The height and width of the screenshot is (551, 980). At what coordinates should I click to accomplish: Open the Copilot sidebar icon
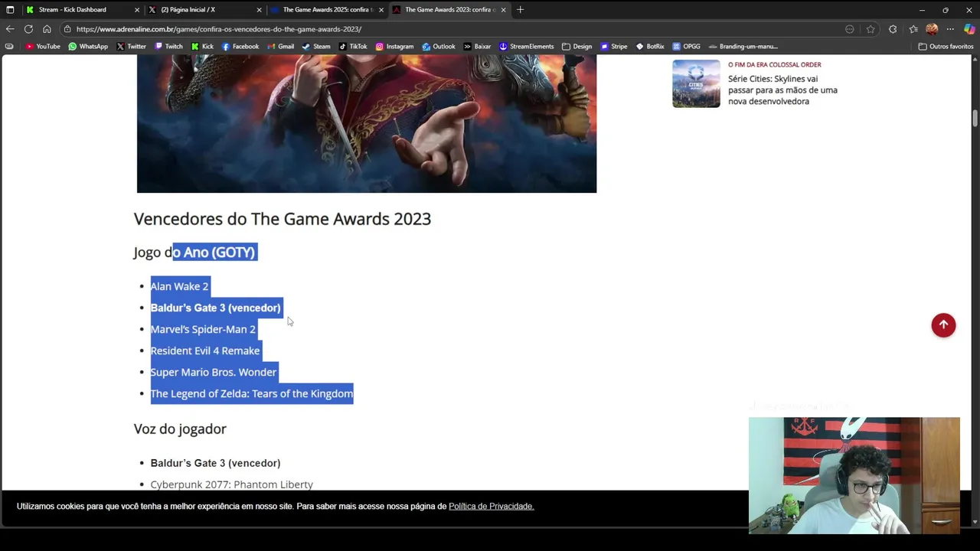point(969,29)
